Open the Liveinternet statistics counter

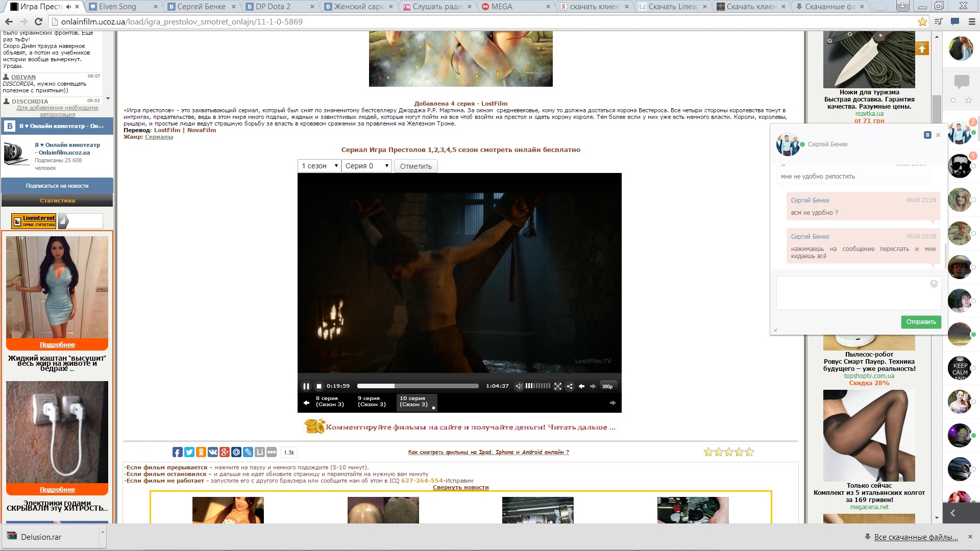click(34, 221)
